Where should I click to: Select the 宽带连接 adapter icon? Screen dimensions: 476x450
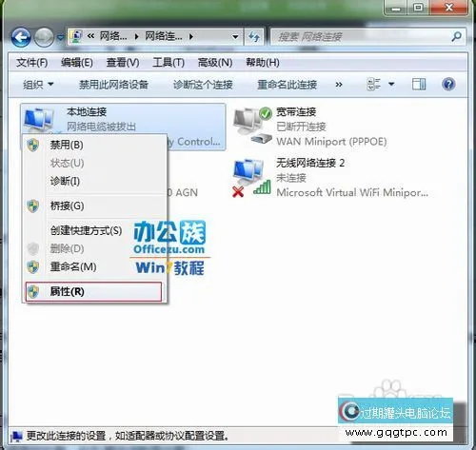pos(253,126)
